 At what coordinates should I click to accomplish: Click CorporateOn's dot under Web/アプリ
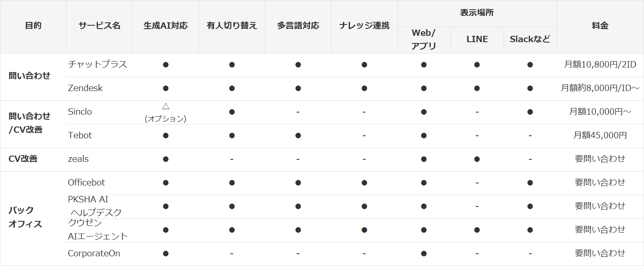tap(424, 254)
